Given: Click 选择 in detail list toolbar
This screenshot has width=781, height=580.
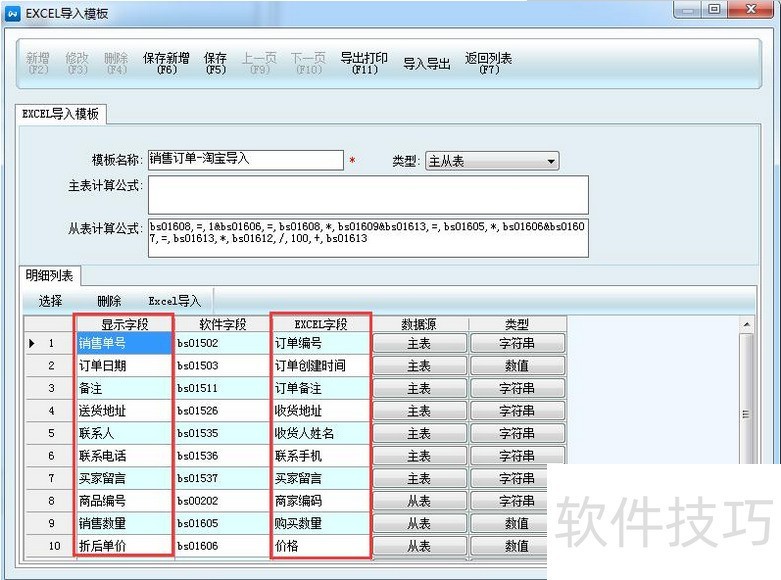Looking at the screenshot, I should coord(51,301).
